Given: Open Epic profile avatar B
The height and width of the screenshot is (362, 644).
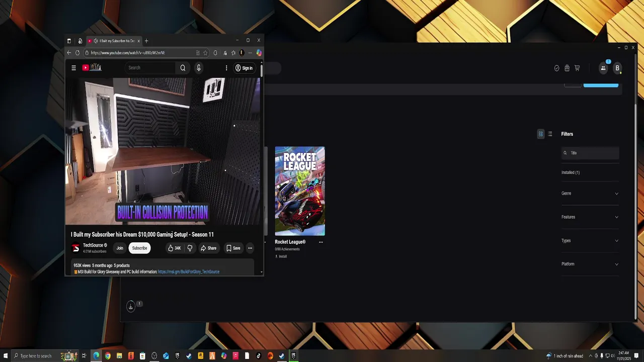Looking at the screenshot, I should pyautogui.click(x=617, y=68).
